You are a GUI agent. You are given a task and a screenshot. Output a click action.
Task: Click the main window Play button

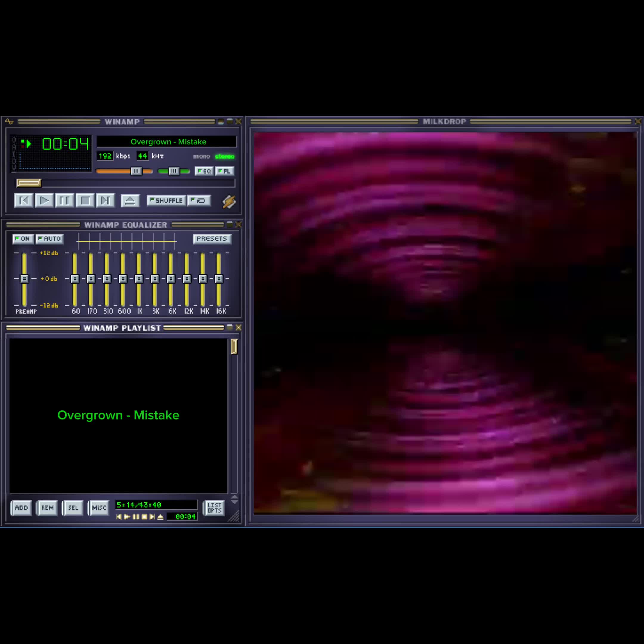44,200
